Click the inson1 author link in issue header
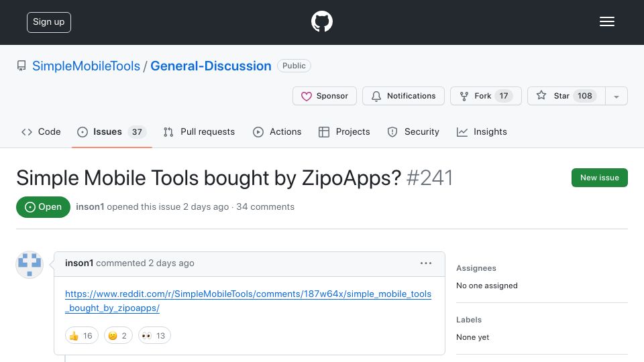644x362 pixels. click(90, 207)
